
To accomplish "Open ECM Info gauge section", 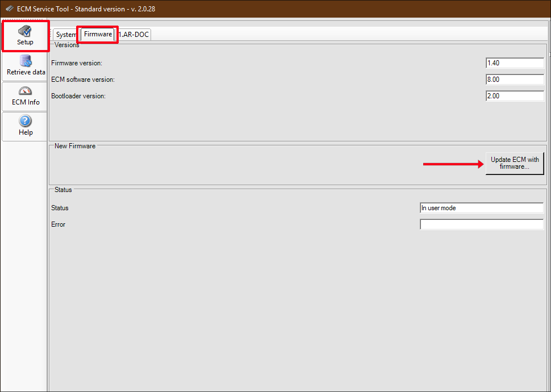I will click(26, 97).
